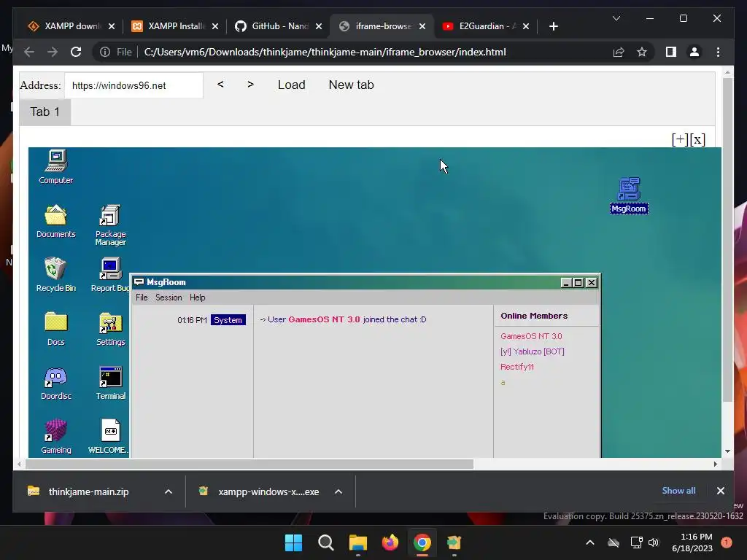Launch the Terminal desktop icon
747x560 pixels.
tap(111, 383)
